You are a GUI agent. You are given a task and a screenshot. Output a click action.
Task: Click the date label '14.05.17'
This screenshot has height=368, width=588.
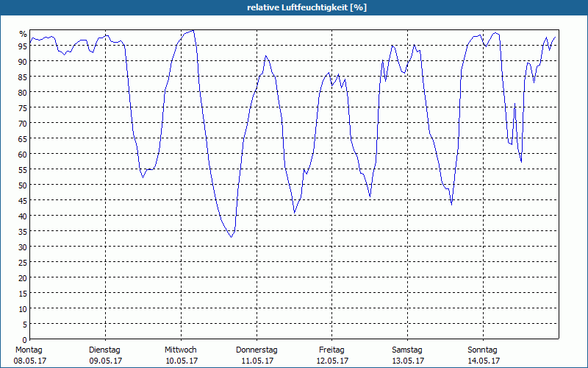(484, 361)
